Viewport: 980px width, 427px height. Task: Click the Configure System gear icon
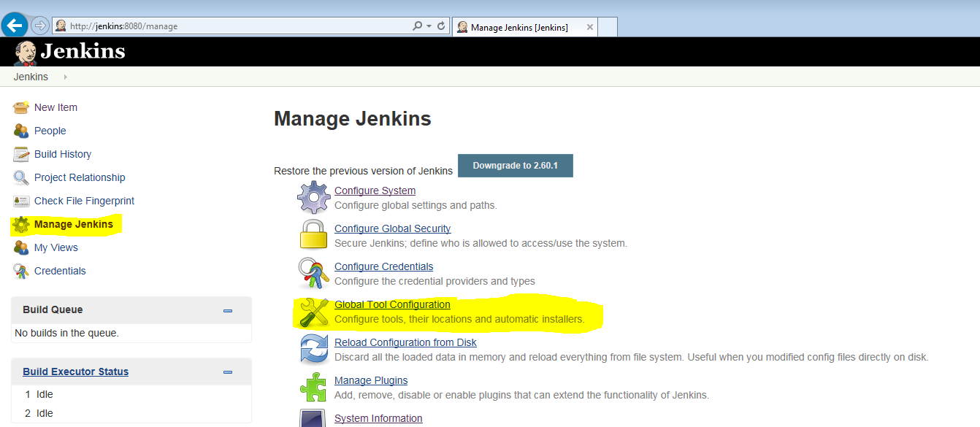pyautogui.click(x=314, y=197)
